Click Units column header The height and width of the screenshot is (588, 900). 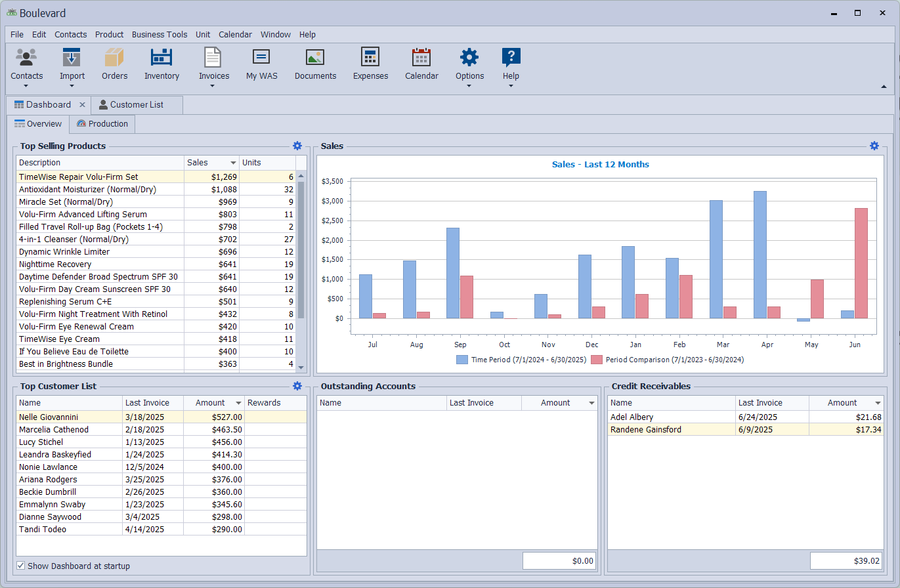click(x=267, y=162)
